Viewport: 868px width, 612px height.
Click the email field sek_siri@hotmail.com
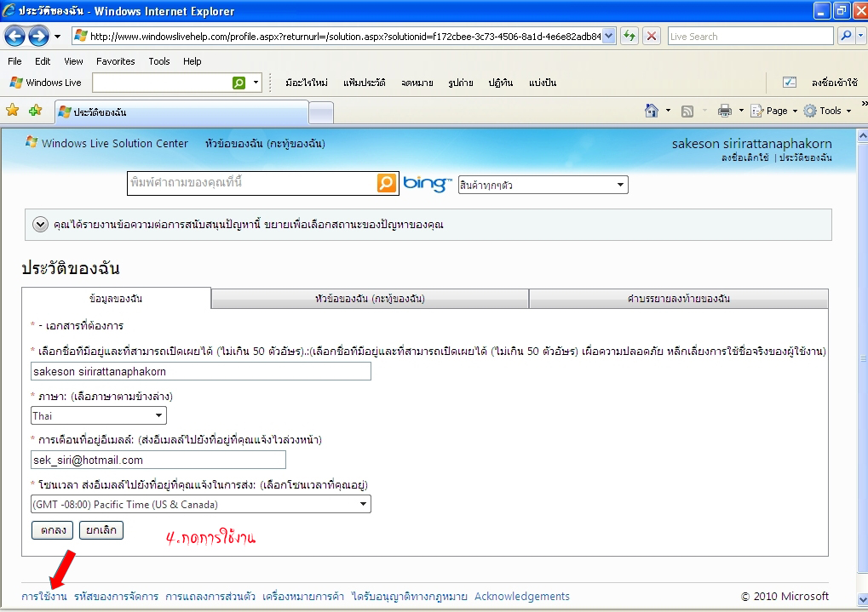click(158, 460)
